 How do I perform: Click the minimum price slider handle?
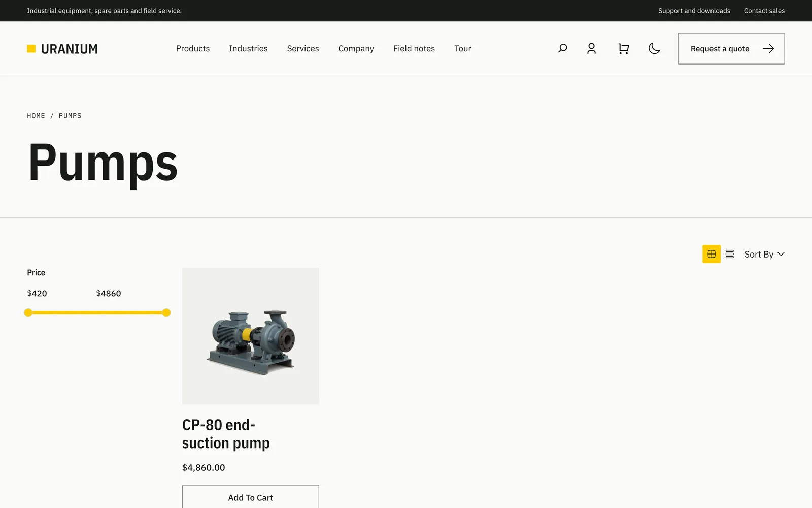(28, 313)
